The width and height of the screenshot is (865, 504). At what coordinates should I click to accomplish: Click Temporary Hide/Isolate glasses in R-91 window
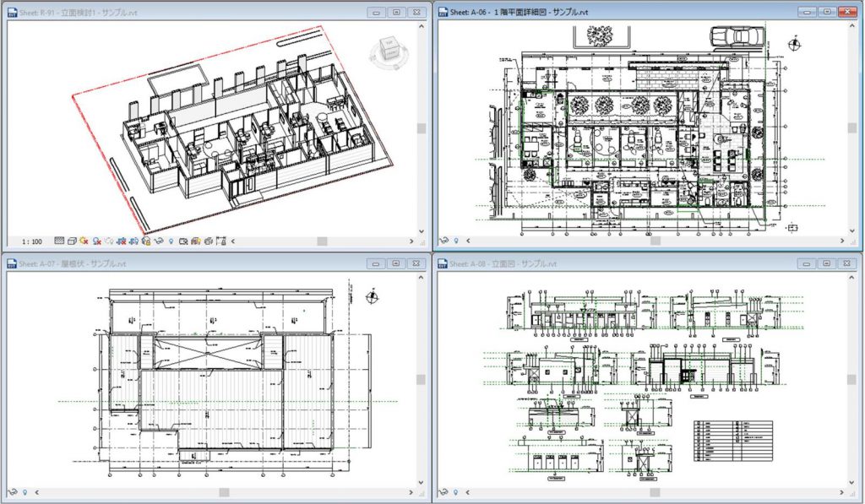[x=158, y=241]
